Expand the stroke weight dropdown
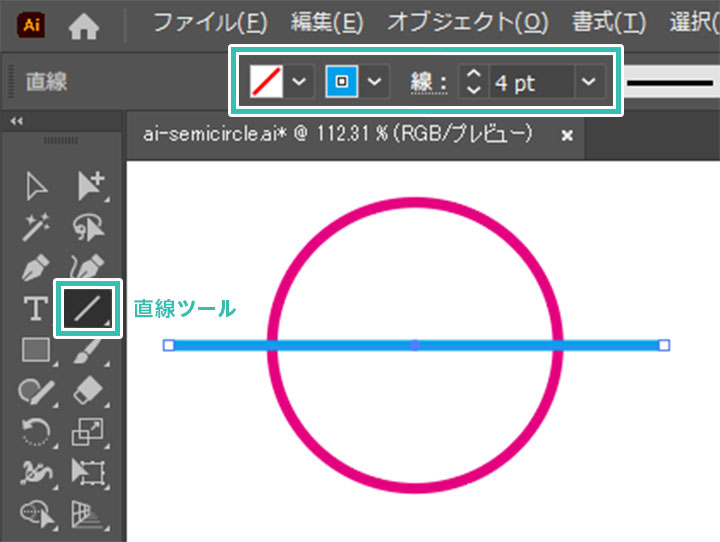The image size is (720, 542). coord(590,82)
